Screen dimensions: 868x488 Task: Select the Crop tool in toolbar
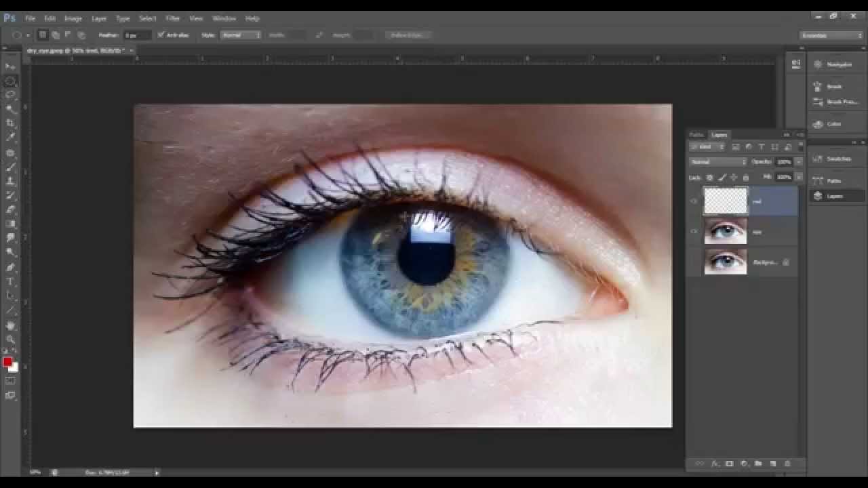tap(10, 123)
